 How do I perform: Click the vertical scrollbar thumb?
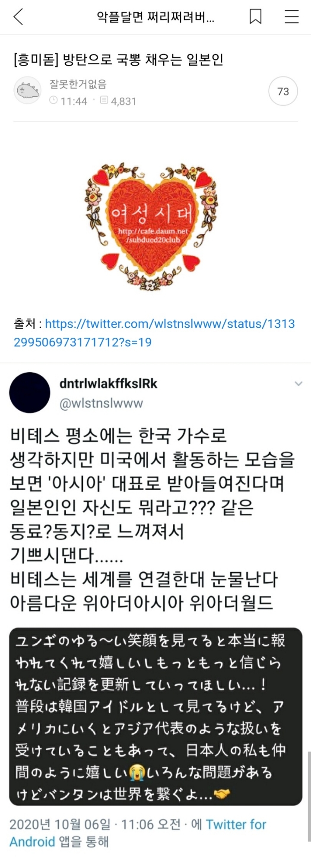click(x=309, y=796)
